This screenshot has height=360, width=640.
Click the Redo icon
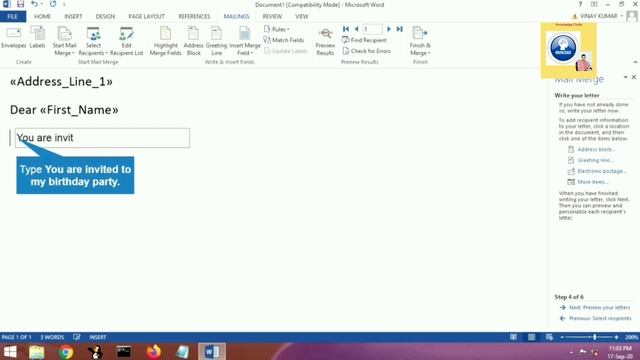point(53,4)
